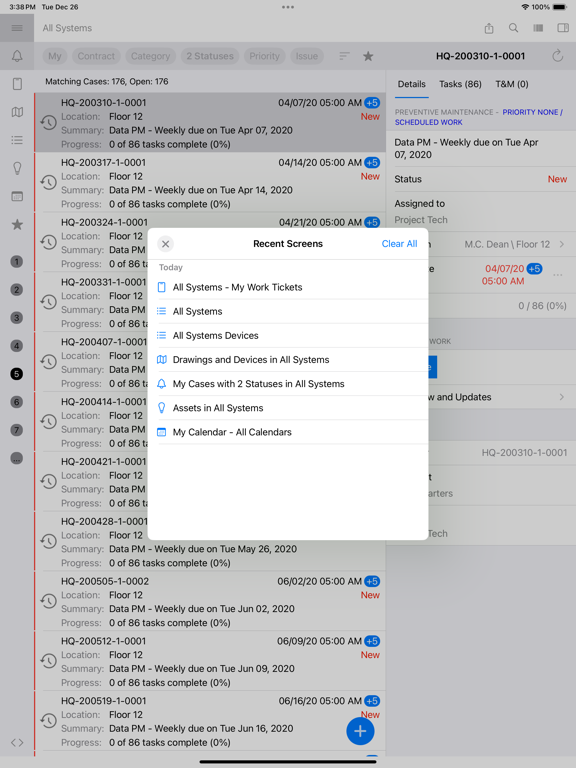Select case HQ-200512-1-0001 in list
The width and height of the screenshot is (576, 768).
(x=210, y=661)
